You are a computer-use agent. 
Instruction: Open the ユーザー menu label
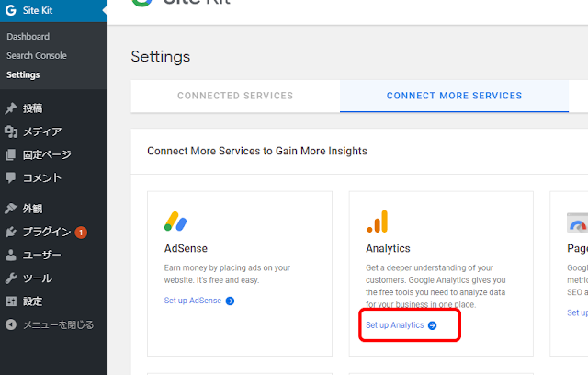[x=42, y=255]
